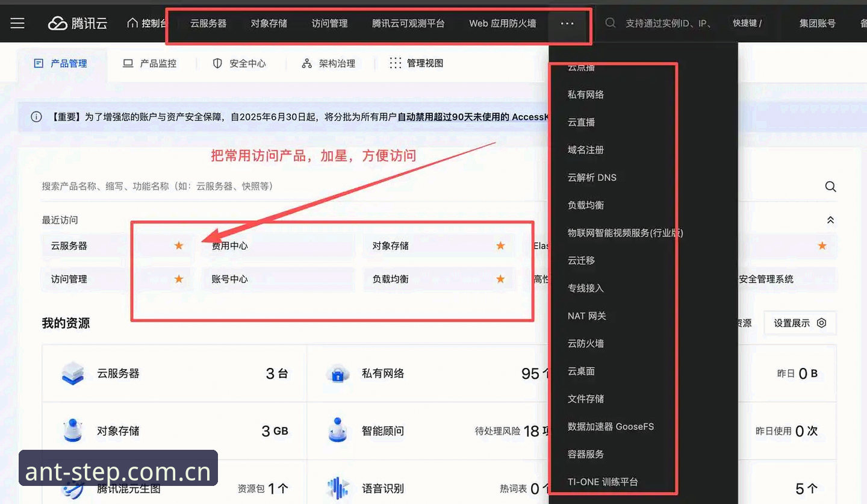Select 云防火墙 in dropdown list

pos(586,344)
